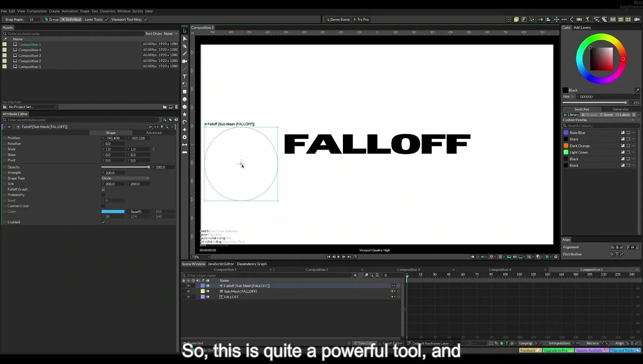Activate the Pen tool icon
This screenshot has height=364, width=643.
click(x=185, y=46)
